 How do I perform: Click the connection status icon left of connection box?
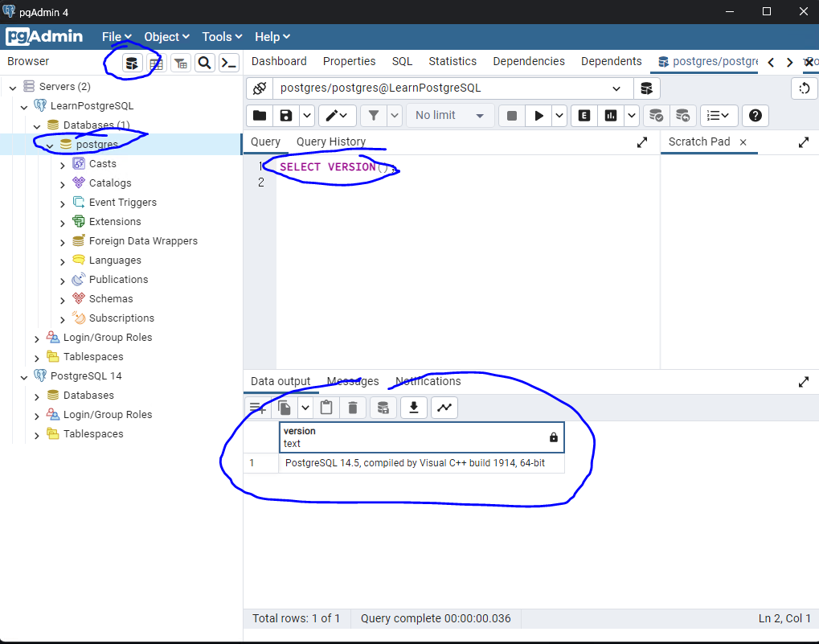[x=260, y=88]
